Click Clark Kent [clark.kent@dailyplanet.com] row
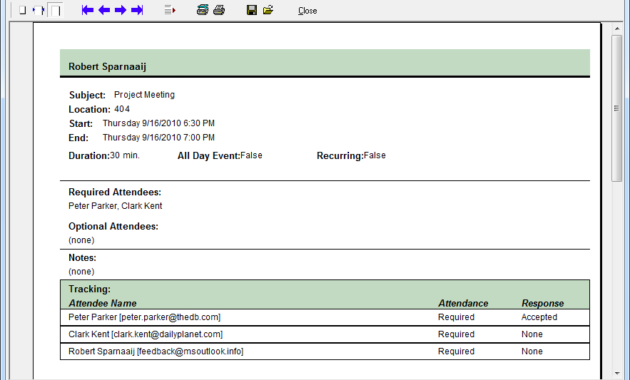The image size is (630, 380). point(325,334)
